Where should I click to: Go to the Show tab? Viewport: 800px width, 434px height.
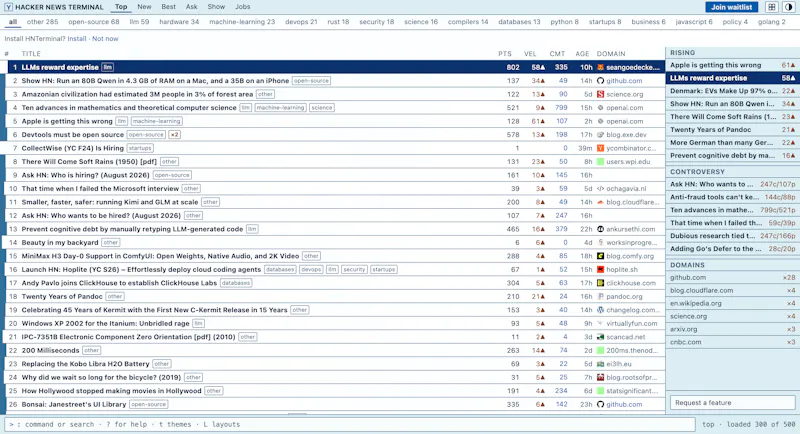(216, 7)
